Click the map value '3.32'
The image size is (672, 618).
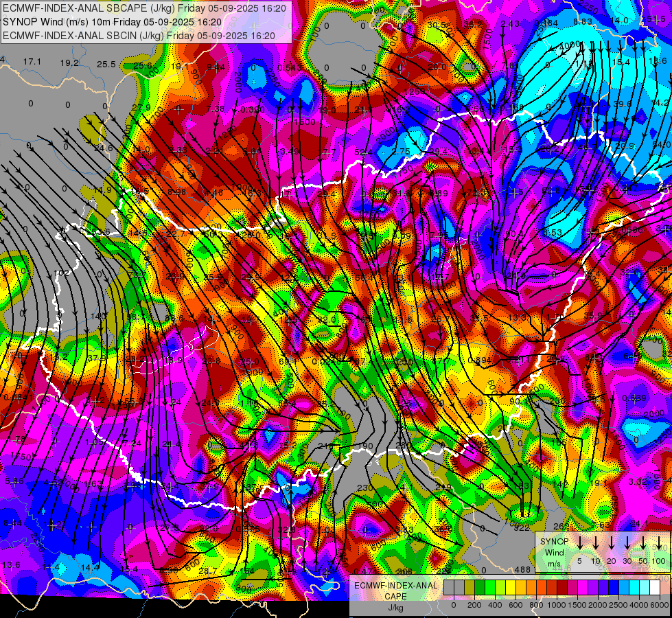[638, 481]
